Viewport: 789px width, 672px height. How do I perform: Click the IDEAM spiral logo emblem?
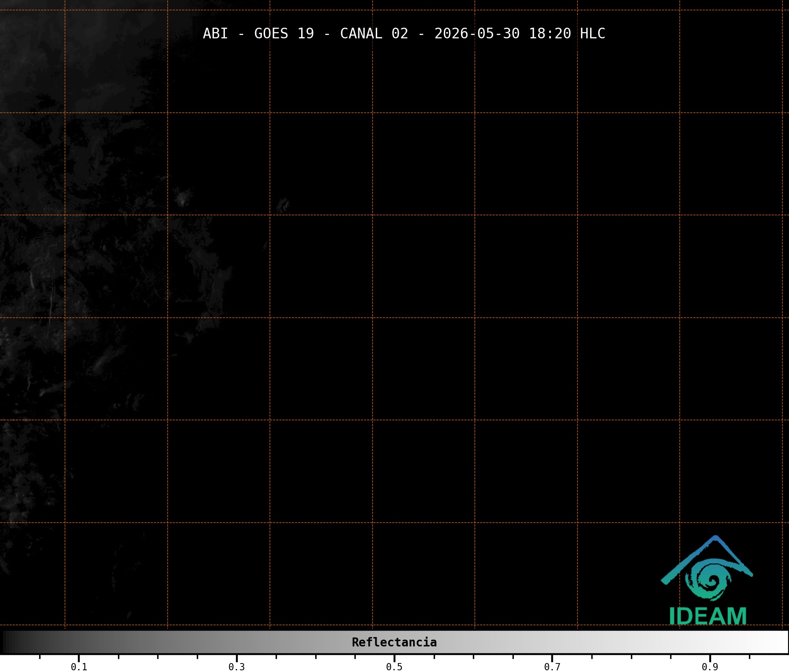pos(708,580)
